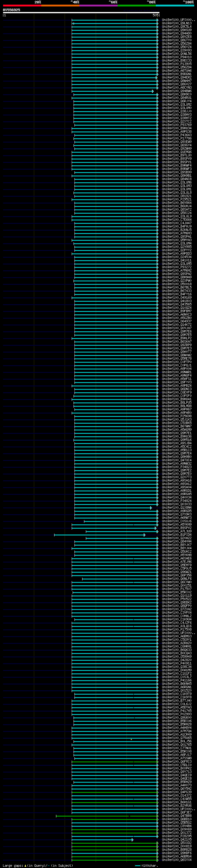Click the orange ~40% identity legend bar
The width and height of the screenshot is (197, 868).
60,6
